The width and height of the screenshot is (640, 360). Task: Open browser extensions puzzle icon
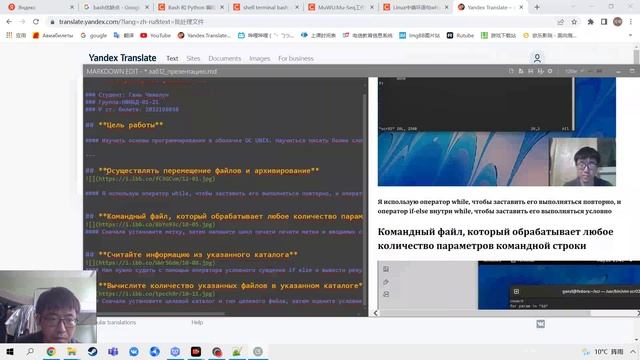tap(590, 22)
